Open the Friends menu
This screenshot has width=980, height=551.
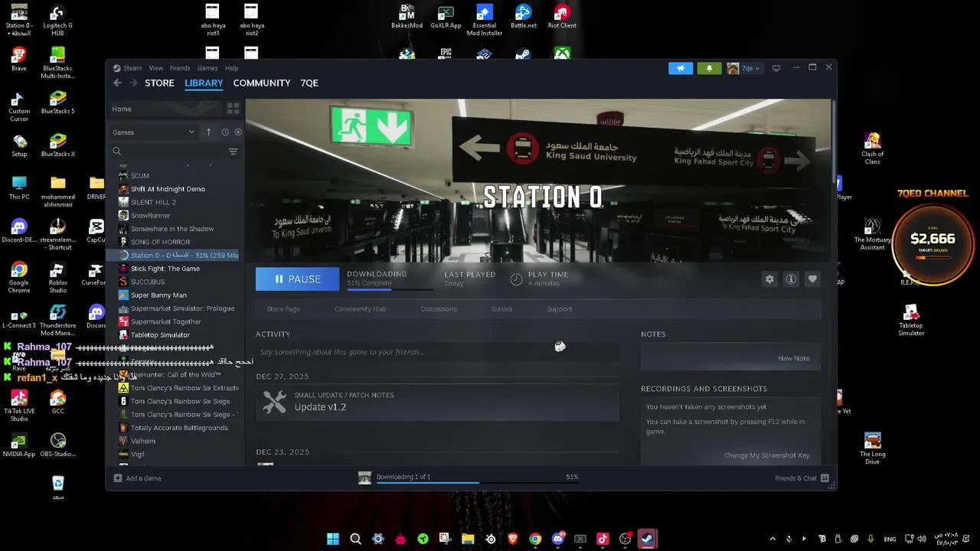tap(180, 68)
